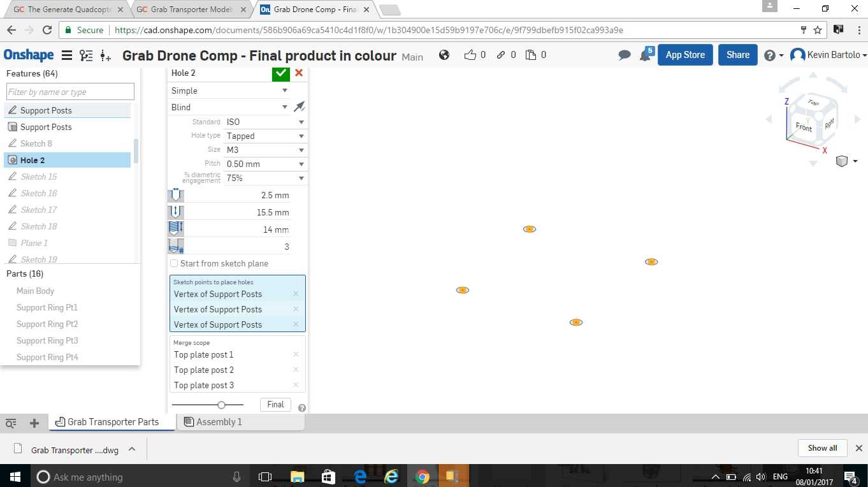
Task: Click the copies count icon
Action: pos(531,55)
